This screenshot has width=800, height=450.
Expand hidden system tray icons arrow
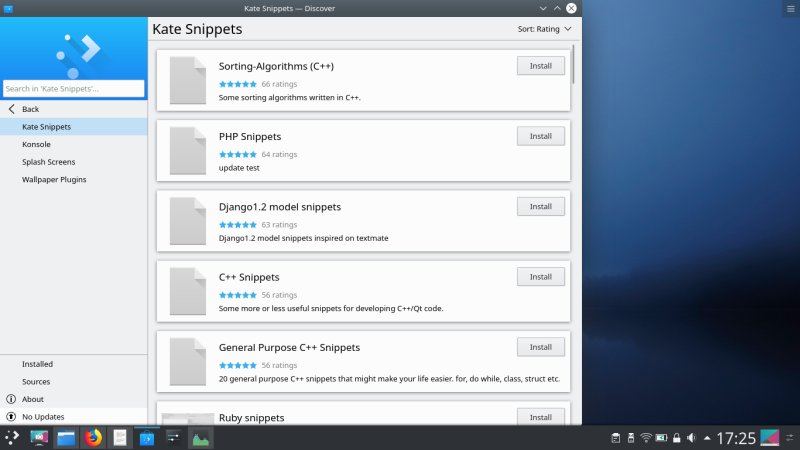pyautogui.click(x=707, y=438)
